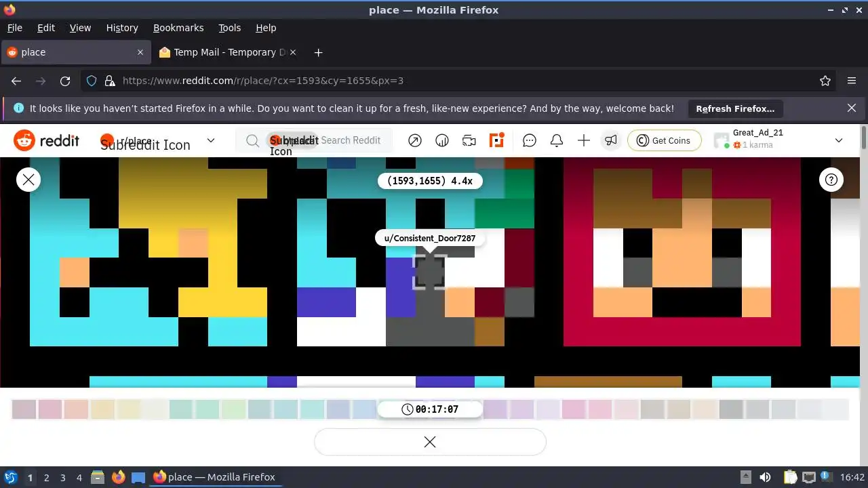Open the volume speaker tray icon

765,477
